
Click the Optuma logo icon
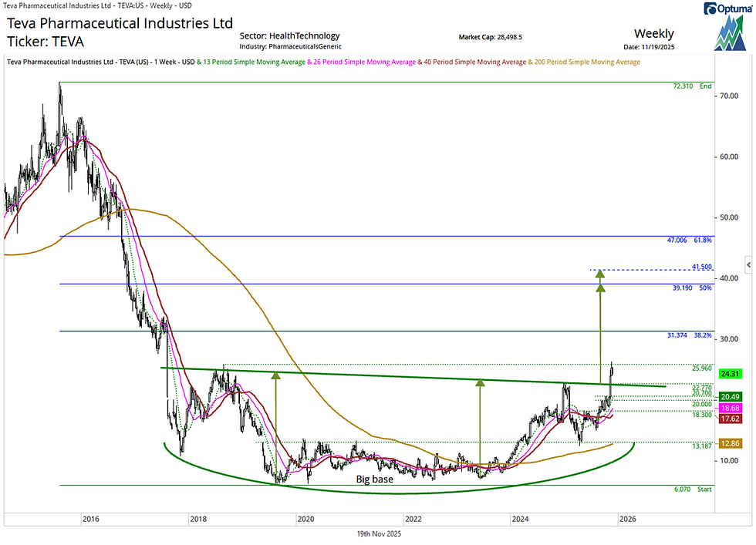pyautogui.click(x=730, y=26)
